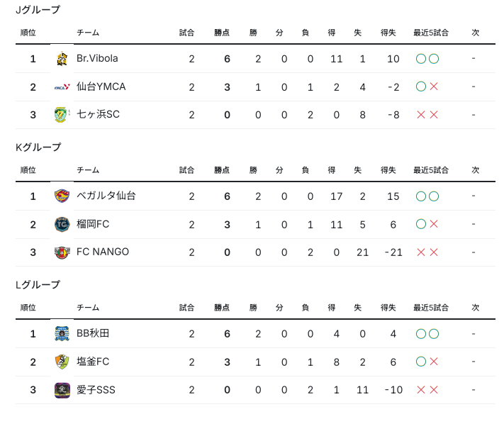Screen dimensions: 504x424
Task: Open the 愛子SSS team page link
Action: click(x=96, y=390)
